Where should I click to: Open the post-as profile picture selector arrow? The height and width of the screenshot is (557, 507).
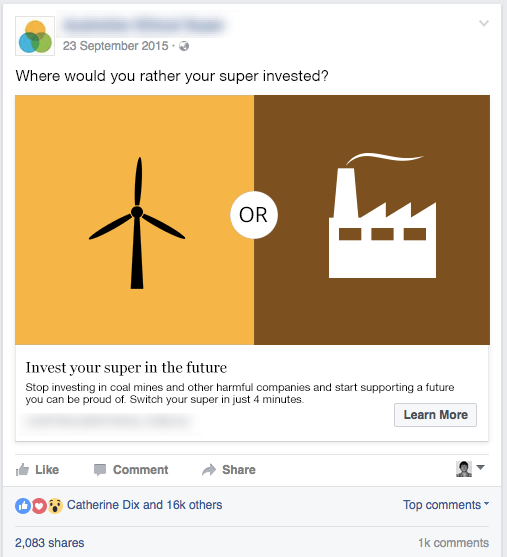480,467
